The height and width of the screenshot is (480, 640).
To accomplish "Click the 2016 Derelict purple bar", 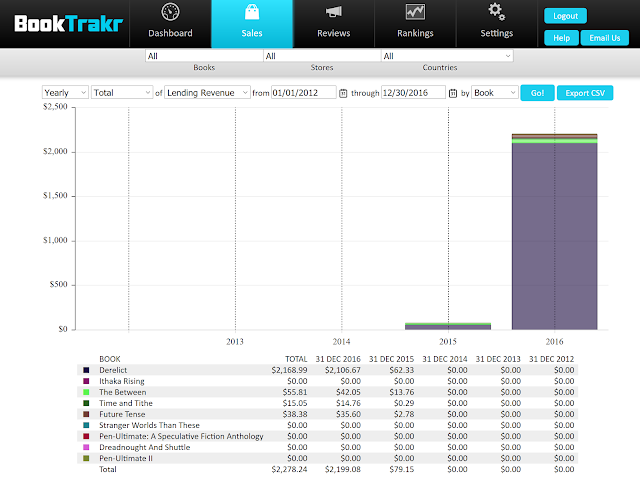I will click(x=555, y=236).
